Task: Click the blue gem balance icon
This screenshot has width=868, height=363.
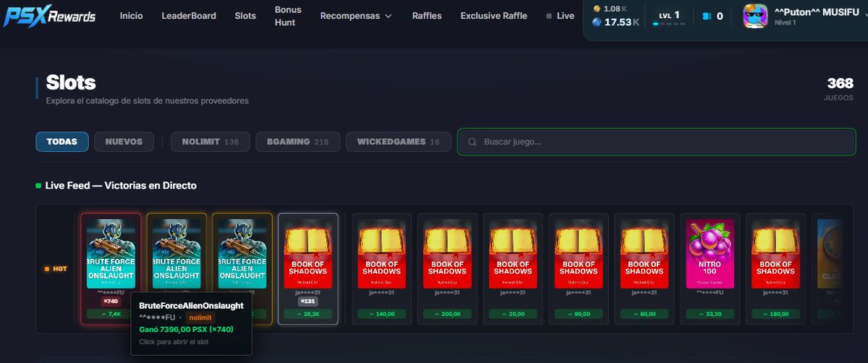Action: pyautogui.click(x=597, y=22)
